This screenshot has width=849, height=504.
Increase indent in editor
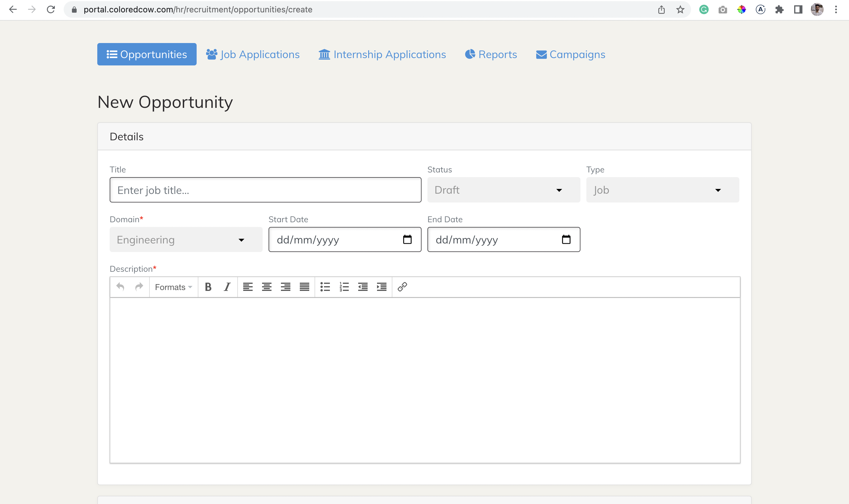coord(382,287)
